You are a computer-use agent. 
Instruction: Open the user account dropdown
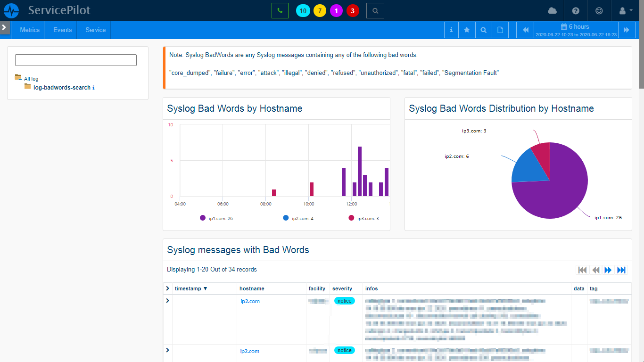[x=625, y=11]
